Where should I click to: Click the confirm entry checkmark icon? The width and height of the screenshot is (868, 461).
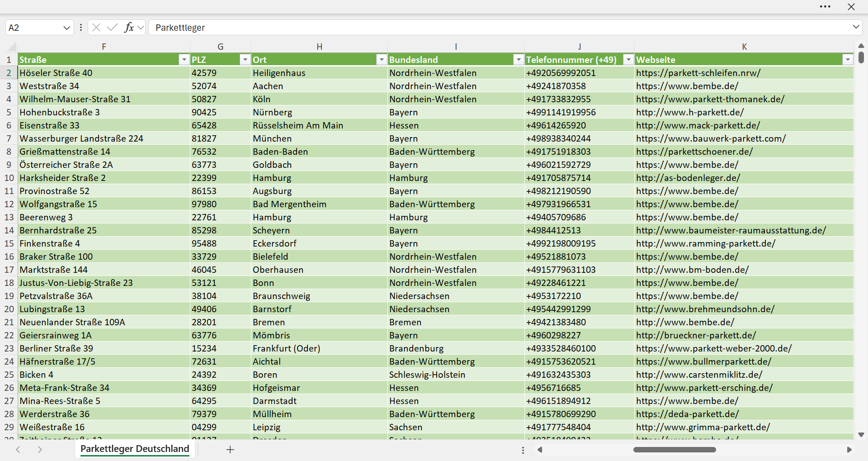(x=112, y=28)
